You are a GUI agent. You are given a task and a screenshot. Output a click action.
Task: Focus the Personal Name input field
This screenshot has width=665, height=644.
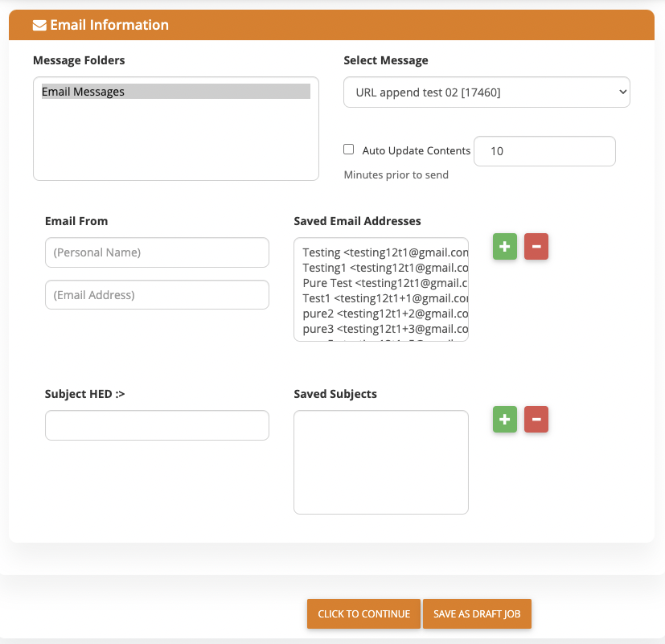coord(157,252)
